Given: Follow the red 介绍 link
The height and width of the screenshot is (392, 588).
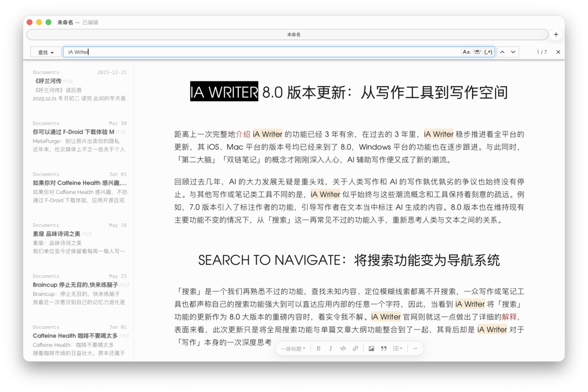Looking at the screenshot, I should pyautogui.click(x=243, y=134).
